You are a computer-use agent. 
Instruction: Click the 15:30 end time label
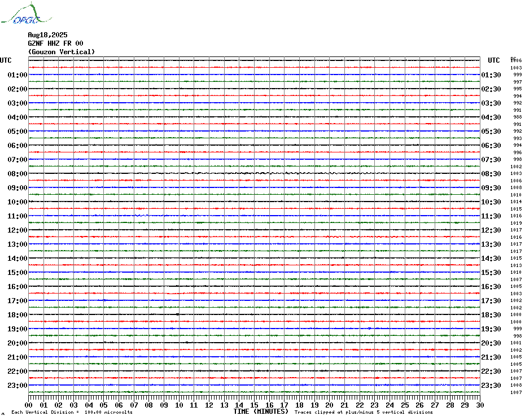(491, 273)
